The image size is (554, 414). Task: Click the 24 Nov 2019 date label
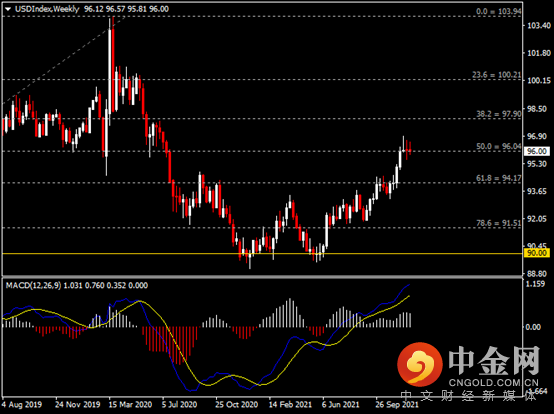point(78,405)
